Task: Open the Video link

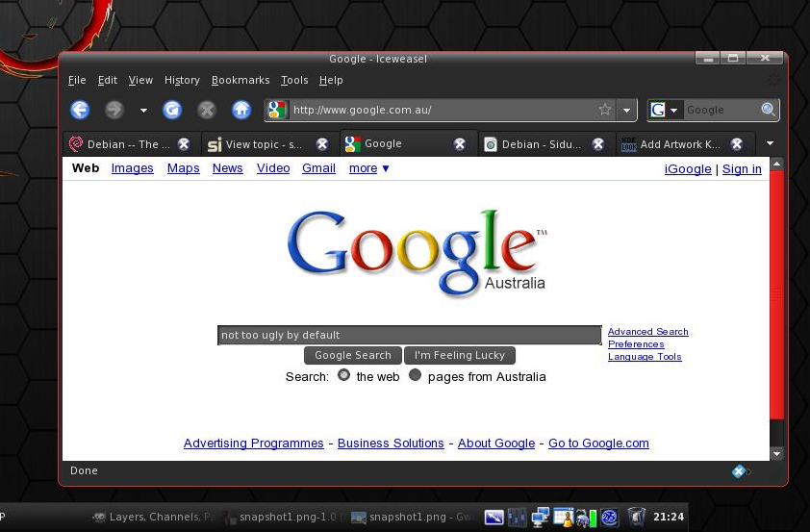Action: 273,168
